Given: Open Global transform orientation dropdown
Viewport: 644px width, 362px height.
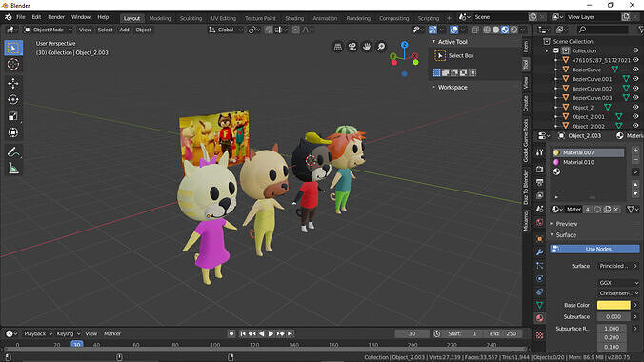Looking at the screenshot, I should [226, 30].
